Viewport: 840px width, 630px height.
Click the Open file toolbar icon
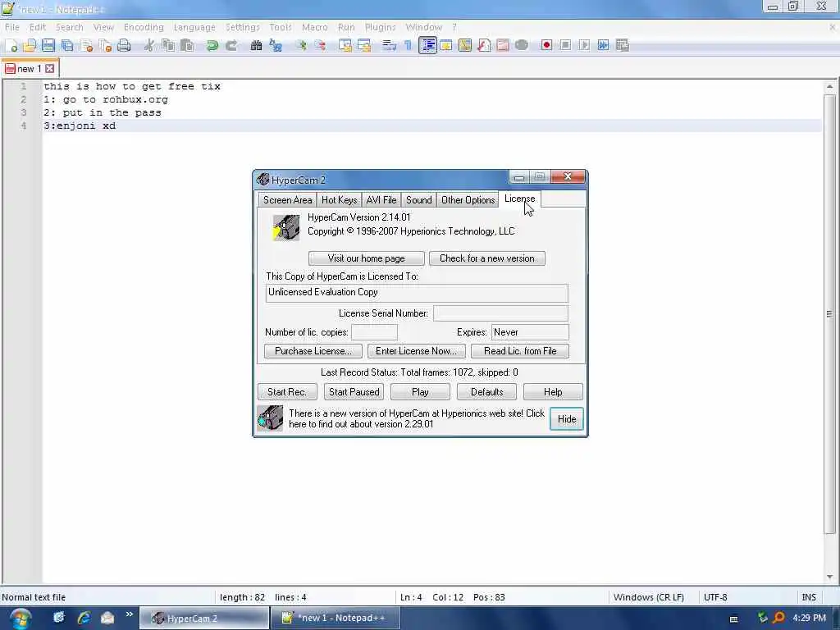(x=30, y=46)
